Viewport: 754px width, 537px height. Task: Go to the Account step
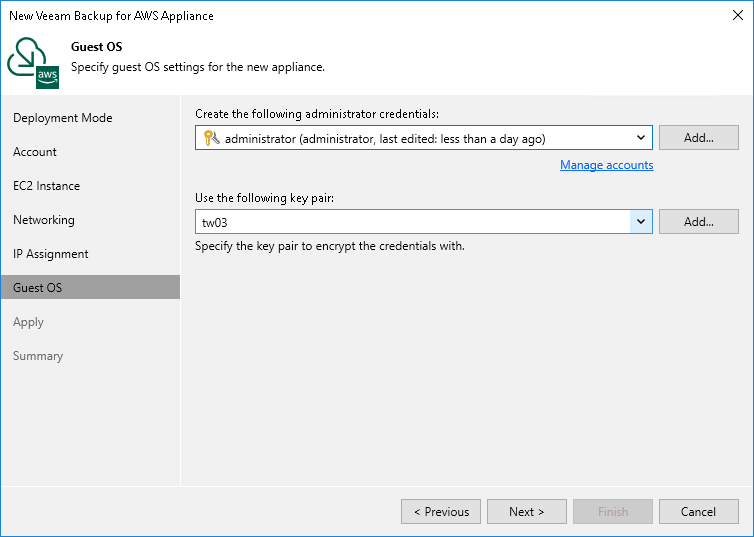[35, 152]
